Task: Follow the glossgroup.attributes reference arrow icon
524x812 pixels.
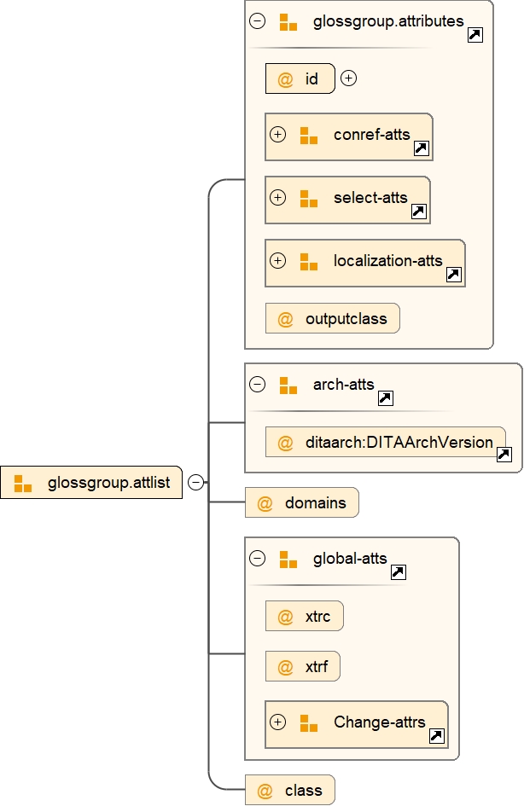Action: (x=475, y=34)
